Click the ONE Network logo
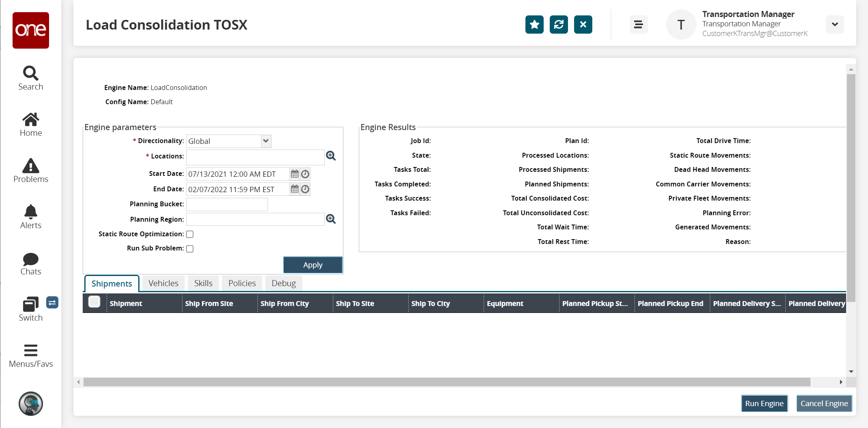Viewport: 868px width, 428px height. (x=31, y=30)
